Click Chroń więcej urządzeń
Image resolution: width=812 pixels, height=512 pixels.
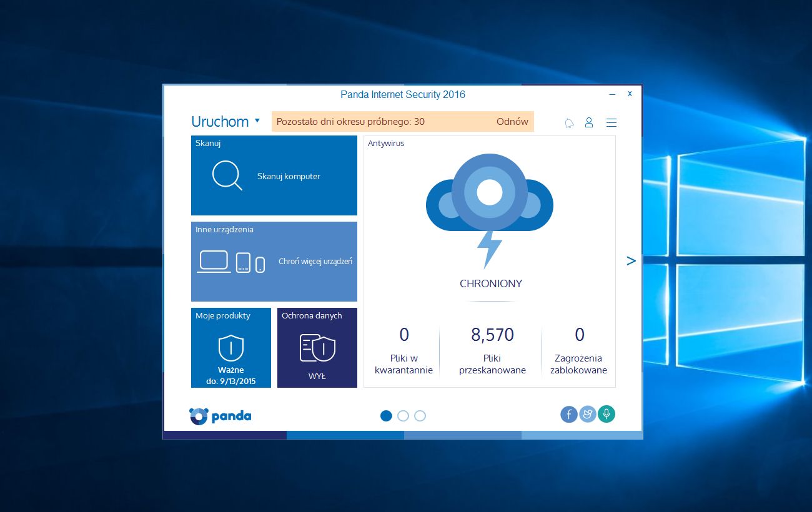(x=315, y=262)
